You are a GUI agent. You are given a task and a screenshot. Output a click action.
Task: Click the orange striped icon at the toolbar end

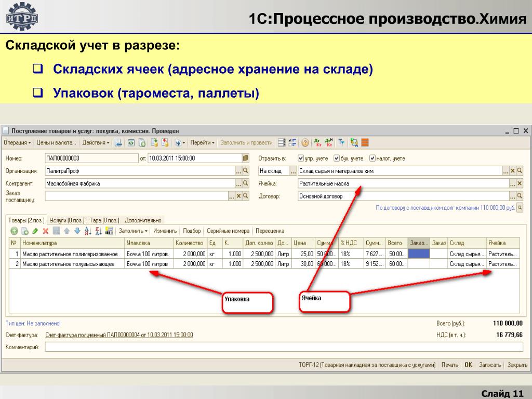(365, 142)
